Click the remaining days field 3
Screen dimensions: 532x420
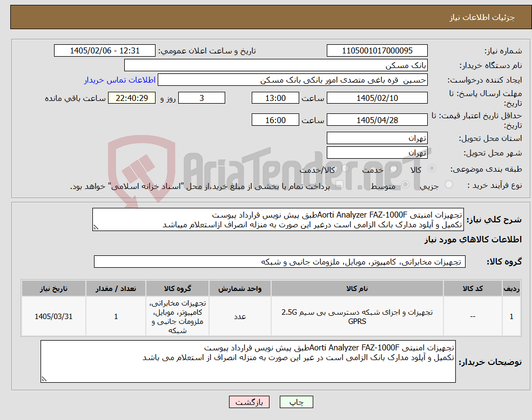pyautogui.click(x=201, y=98)
